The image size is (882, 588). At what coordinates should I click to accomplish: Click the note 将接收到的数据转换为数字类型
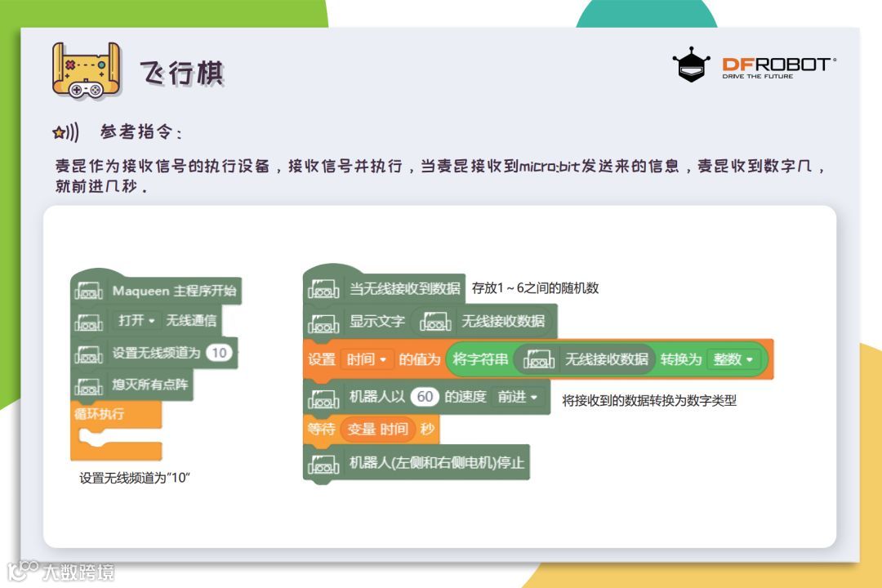[x=649, y=400]
